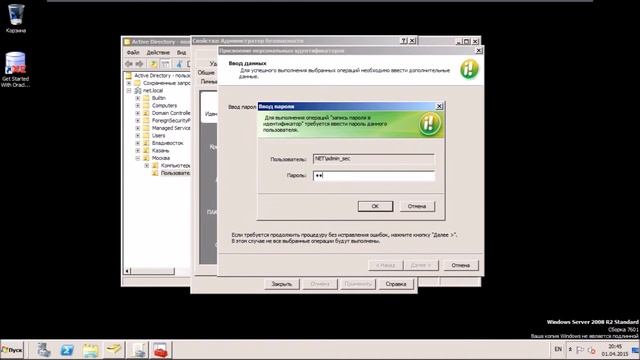Open Server Manager from the taskbar

44,350
